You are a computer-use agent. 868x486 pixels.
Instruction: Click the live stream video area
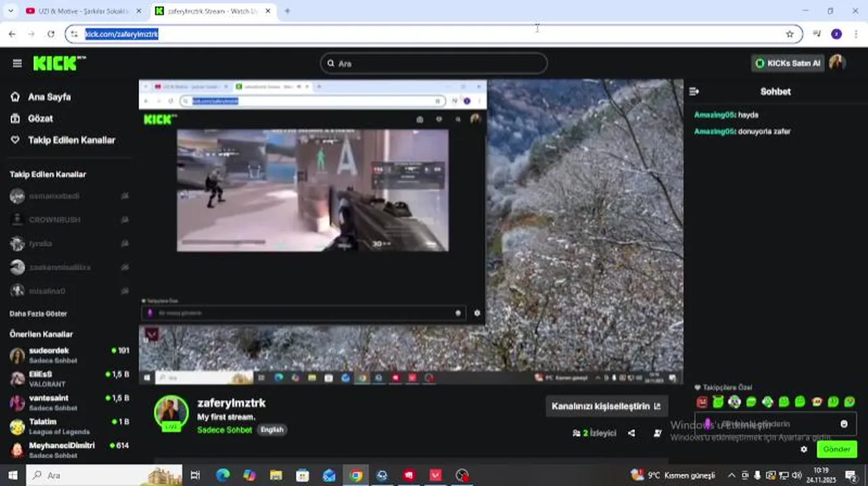[411, 232]
